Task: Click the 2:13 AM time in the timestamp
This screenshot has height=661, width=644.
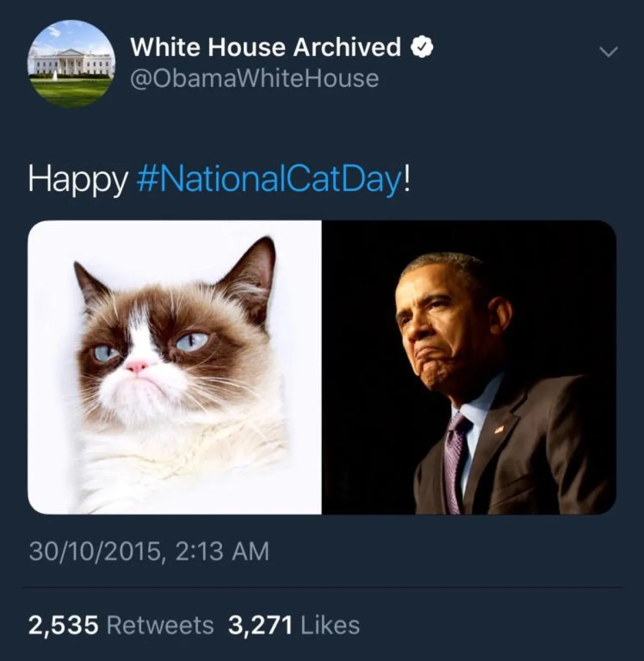Action: point(222,551)
